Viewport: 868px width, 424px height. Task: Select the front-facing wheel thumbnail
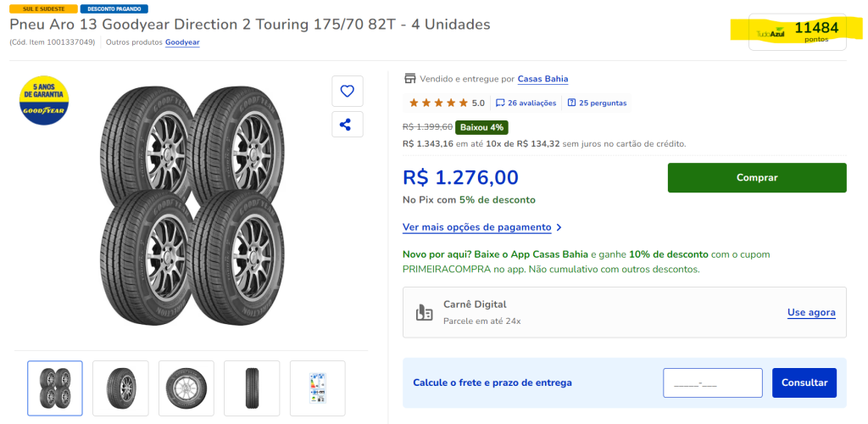pos(186,388)
